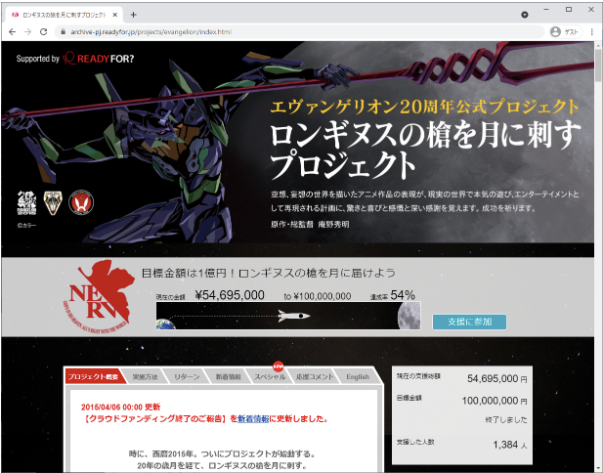Click the page vertical scrollbar thumb
The height and width of the screenshot is (473, 603).
598,65
